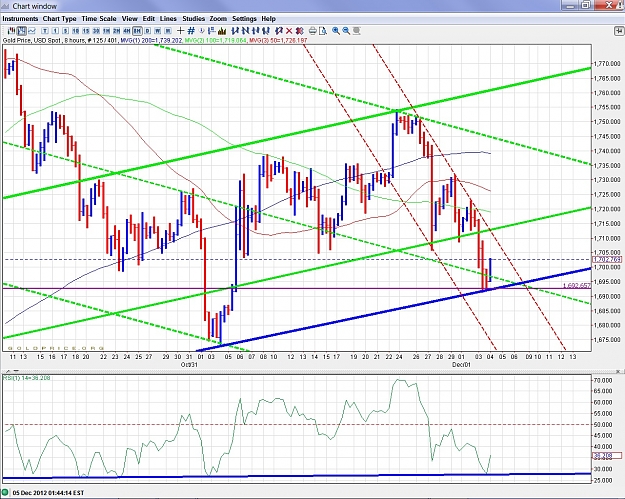Viewport: 625px width, 499px height.
Task: Click the delete all lines icon
Action: 299,31
